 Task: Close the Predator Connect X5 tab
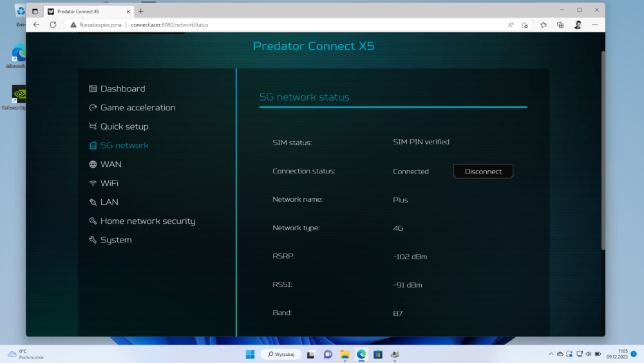128,12
